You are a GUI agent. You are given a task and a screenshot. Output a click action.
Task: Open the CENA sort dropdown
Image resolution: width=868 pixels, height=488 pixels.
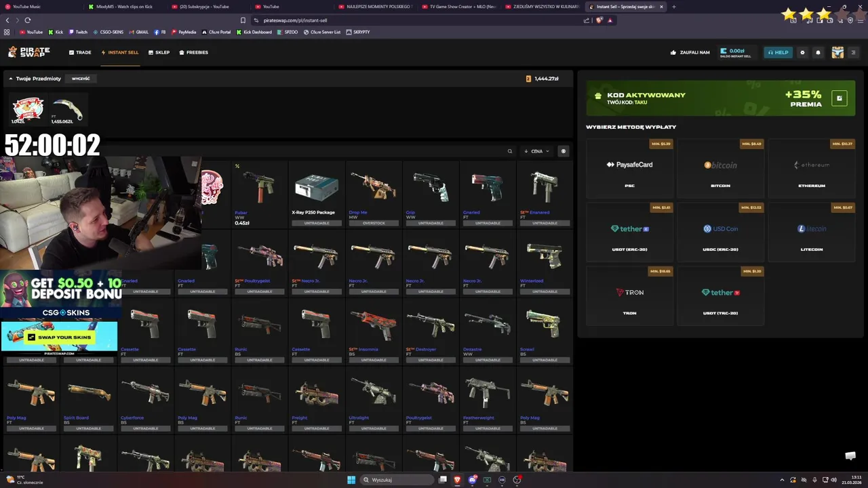point(537,151)
